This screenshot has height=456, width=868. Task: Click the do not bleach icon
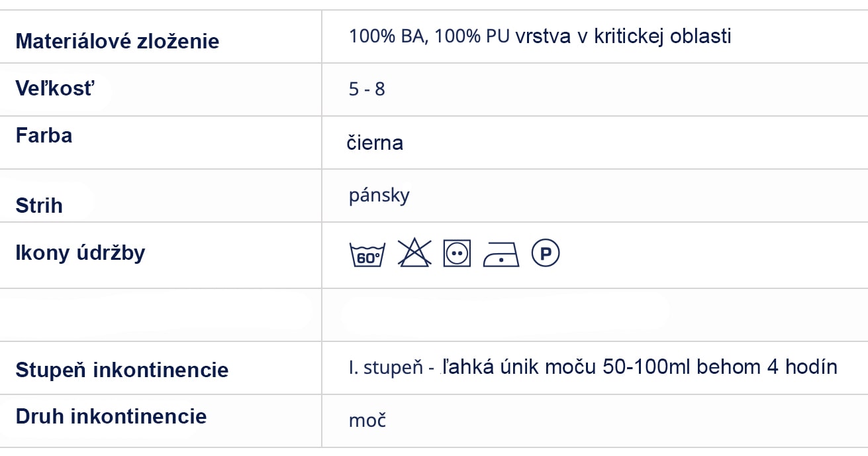pyautogui.click(x=414, y=253)
